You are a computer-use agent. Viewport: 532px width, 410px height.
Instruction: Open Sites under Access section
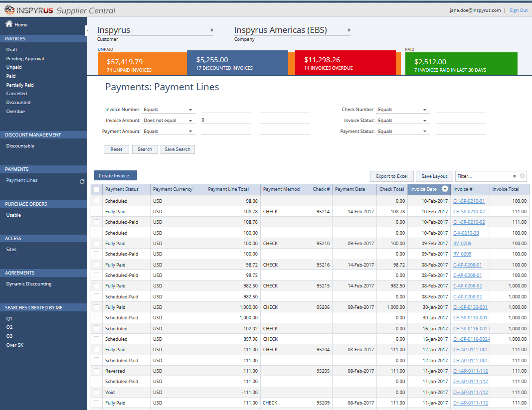click(x=11, y=249)
